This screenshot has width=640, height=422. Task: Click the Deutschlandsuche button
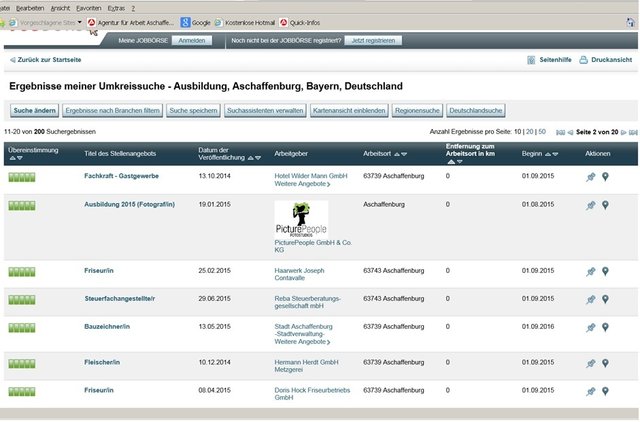pyautogui.click(x=476, y=111)
